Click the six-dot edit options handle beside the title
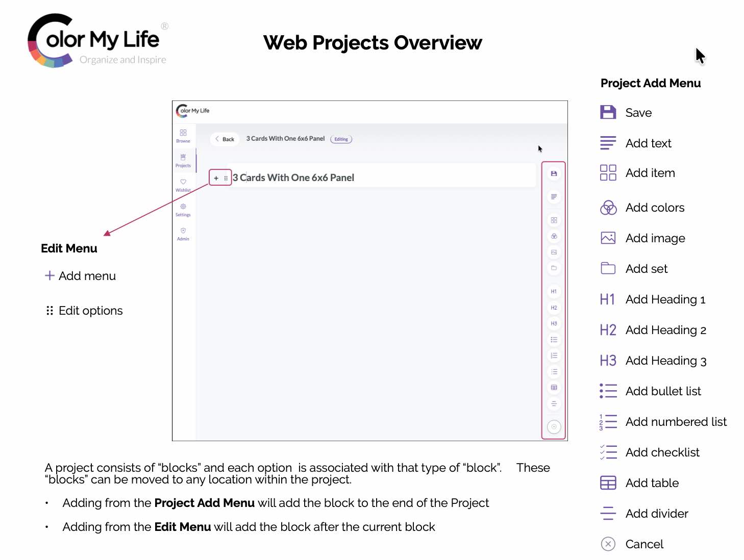This screenshot has width=744, height=560. point(226,178)
